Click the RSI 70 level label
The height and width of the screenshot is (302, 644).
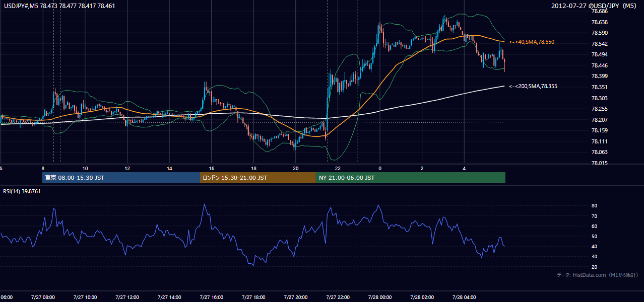point(594,216)
